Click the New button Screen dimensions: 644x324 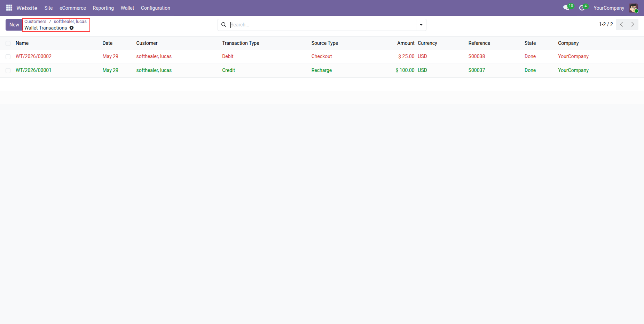(x=14, y=25)
